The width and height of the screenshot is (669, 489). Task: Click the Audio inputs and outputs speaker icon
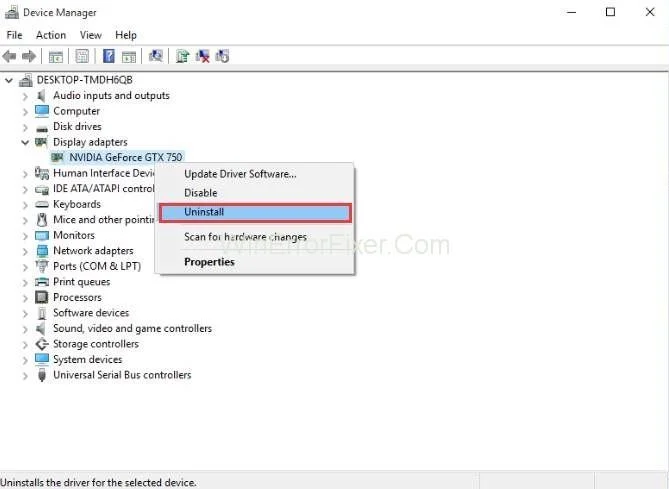tap(41, 96)
